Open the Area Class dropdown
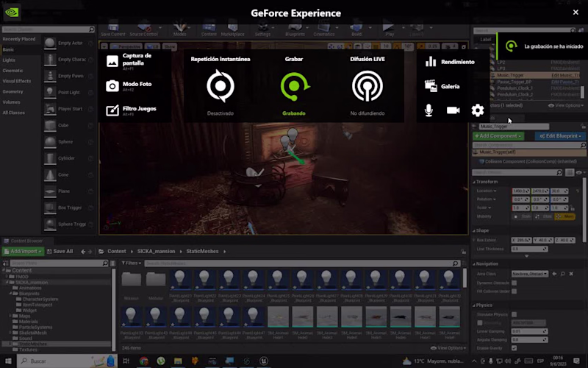 click(x=529, y=274)
